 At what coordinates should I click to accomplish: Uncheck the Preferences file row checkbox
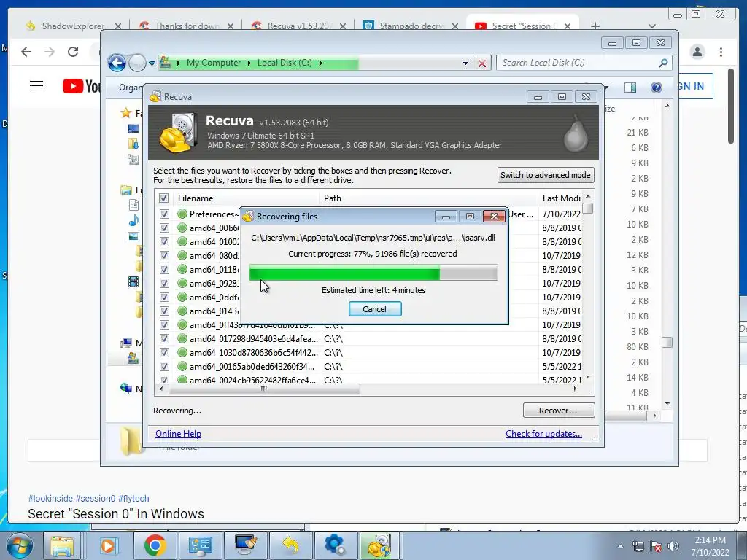[x=164, y=214]
